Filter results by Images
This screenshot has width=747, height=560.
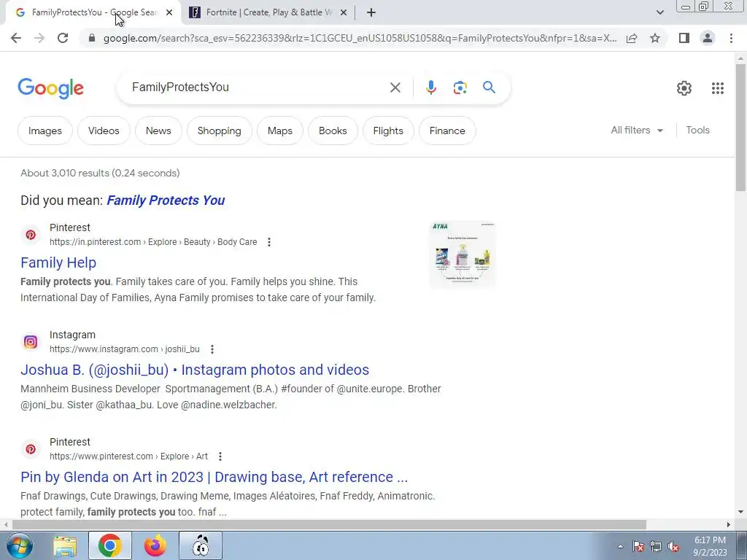click(45, 131)
